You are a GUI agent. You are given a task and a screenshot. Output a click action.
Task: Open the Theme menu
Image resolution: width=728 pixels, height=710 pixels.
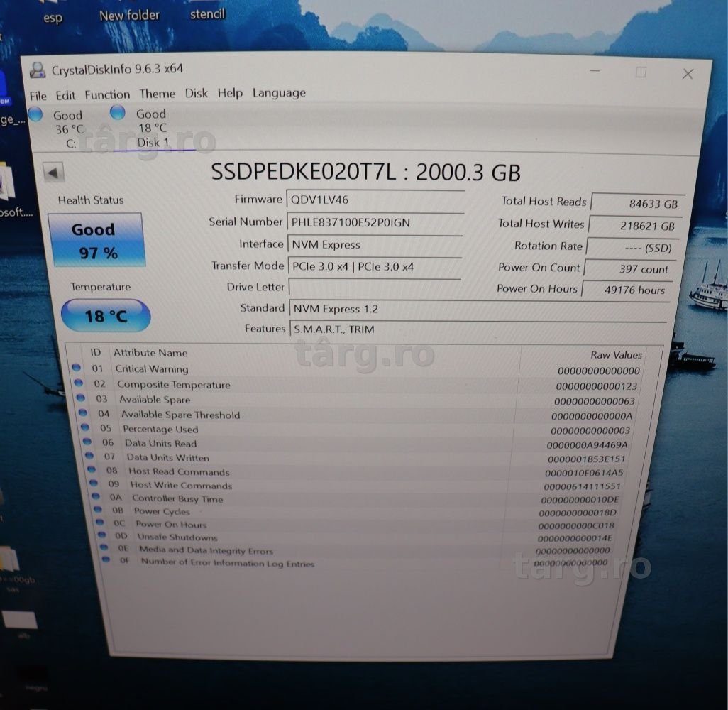[x=158, y=94]
